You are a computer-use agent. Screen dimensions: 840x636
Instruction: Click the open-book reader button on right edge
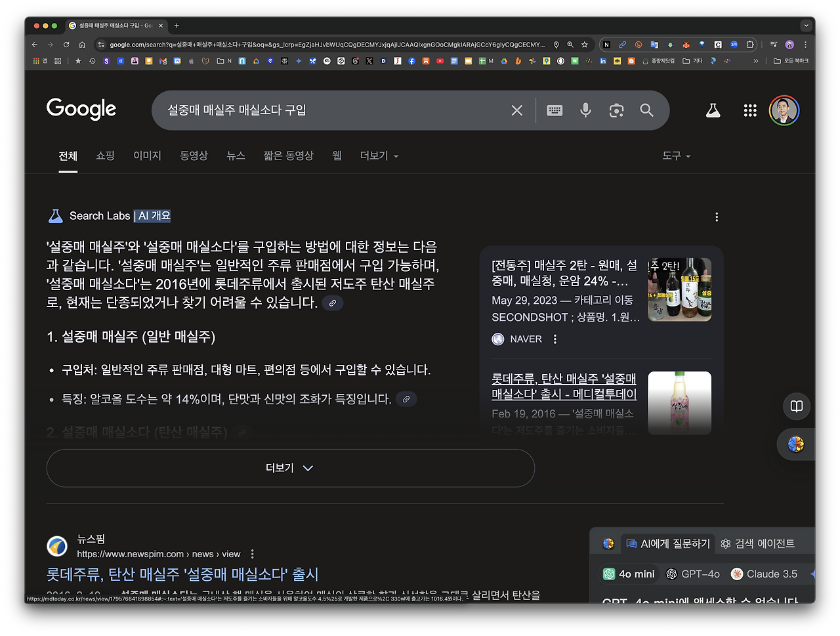[x=797, y=406]
